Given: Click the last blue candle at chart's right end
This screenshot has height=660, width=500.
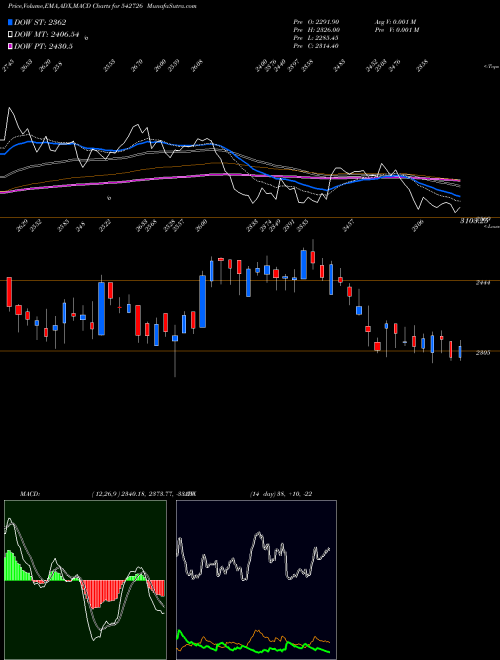Looking at the screenshot, I should point(460,351).
